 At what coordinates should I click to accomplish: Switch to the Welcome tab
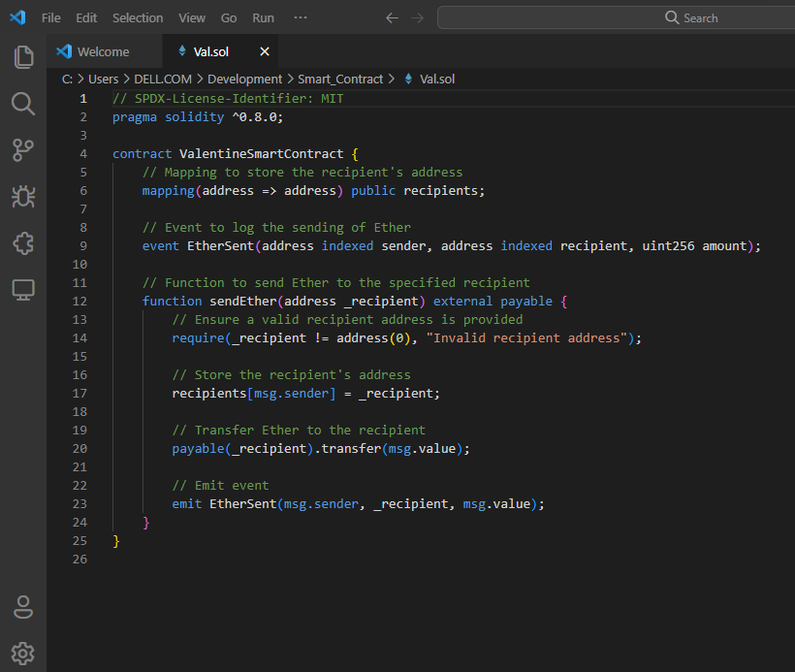[104, 51]
